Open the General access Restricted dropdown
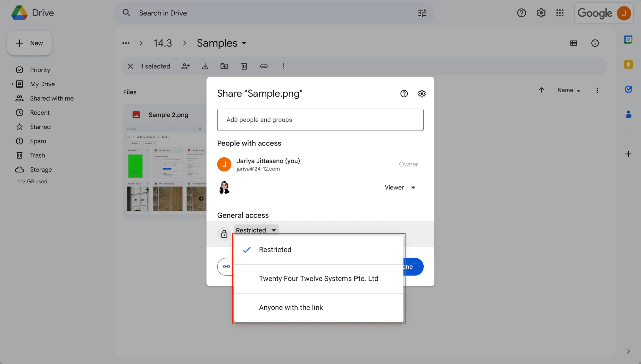641x364 pixels. coord(255,230)
